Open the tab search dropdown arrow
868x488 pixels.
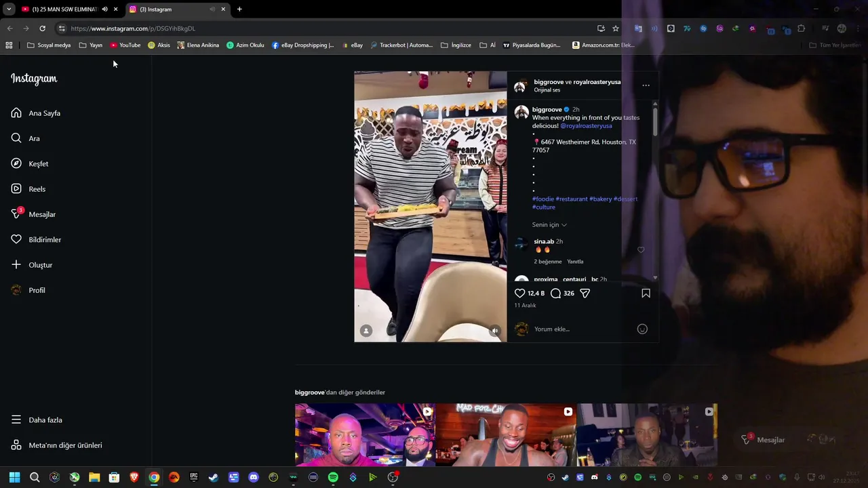click(x=9, y=9)
